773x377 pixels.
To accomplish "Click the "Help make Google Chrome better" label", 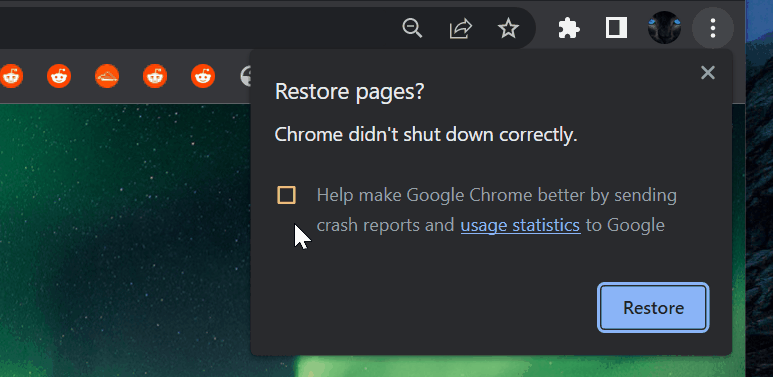I will (x=496, y=210).
